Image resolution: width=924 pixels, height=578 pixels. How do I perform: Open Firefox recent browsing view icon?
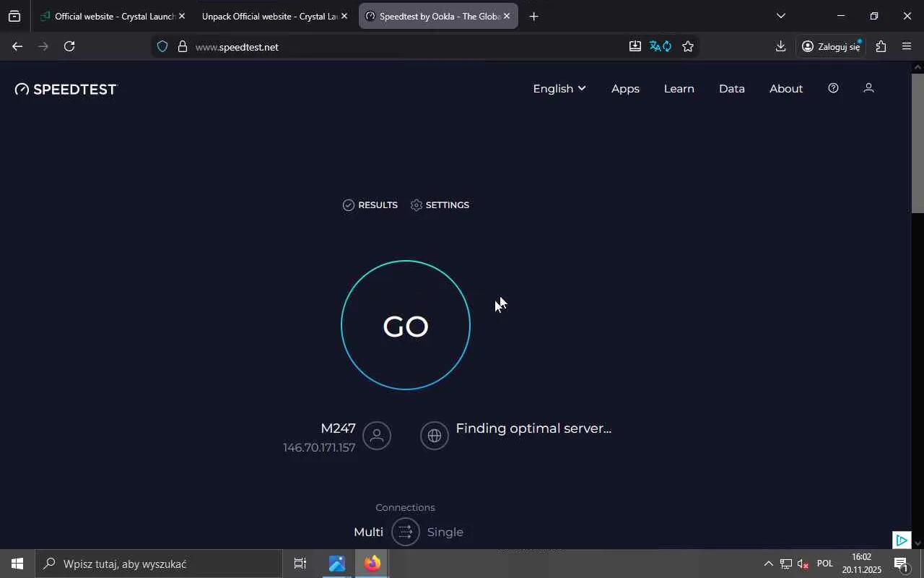point(14,16)
